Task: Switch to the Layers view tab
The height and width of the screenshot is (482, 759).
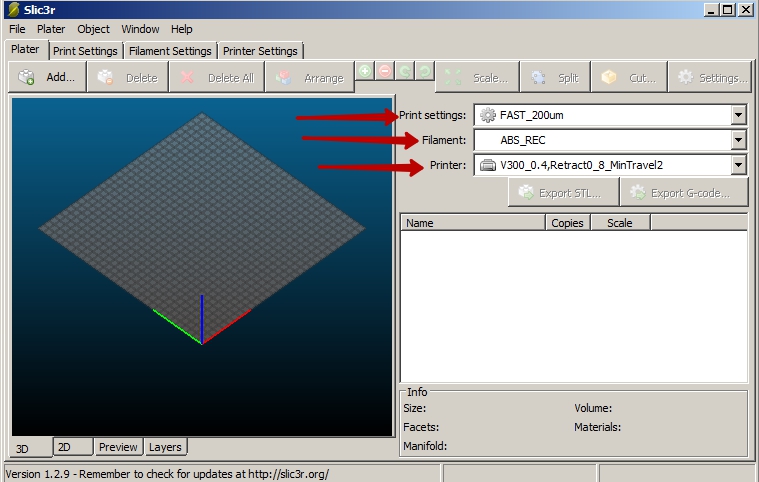Action: click(165, 447)
